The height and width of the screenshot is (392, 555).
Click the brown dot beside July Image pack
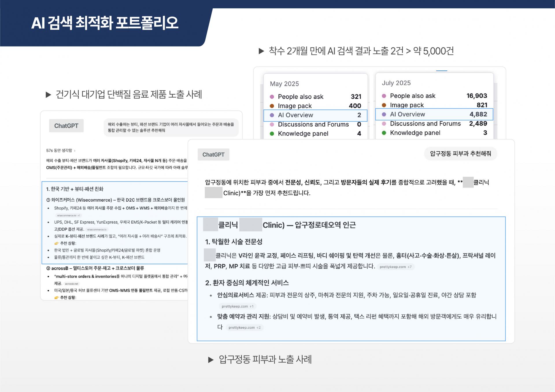[x=384, y=105]
